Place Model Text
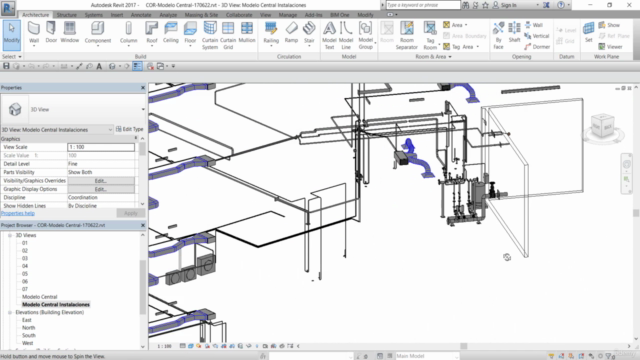 (x=329, y=36)
